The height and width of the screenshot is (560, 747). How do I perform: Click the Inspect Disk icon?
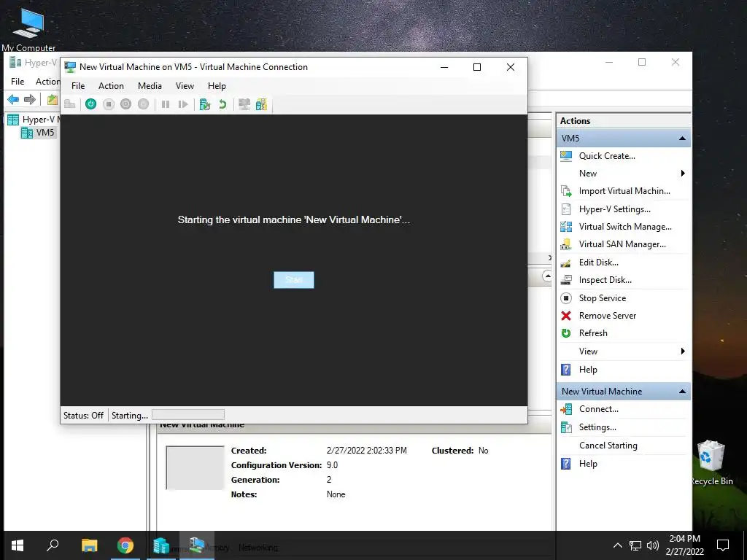pyautogui.click(x=566, y=280)
